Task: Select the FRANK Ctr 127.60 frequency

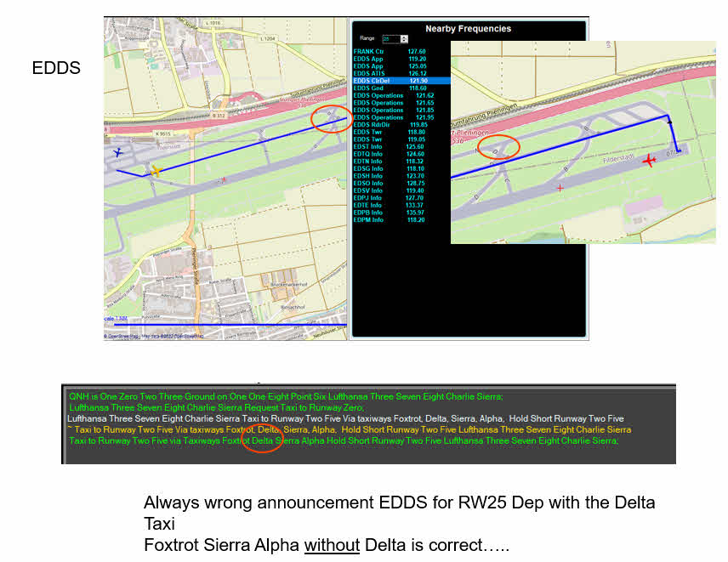Action: 390,52
